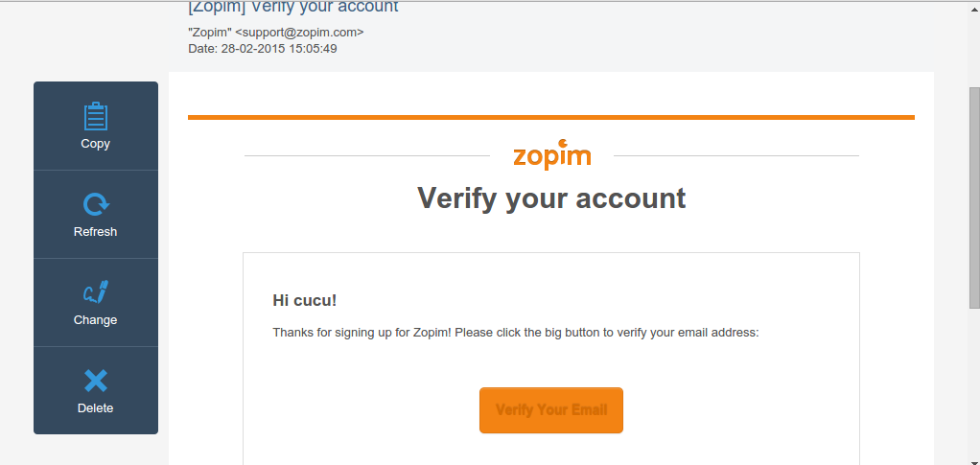Click the blue X Delete icon
The image size is (980, 465).
pyautogui.click(x=95, y=381)
